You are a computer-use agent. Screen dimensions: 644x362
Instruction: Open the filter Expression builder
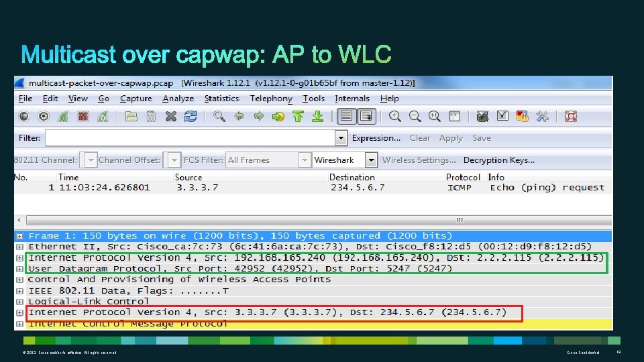pyautogui.click(x=376, y=138)
